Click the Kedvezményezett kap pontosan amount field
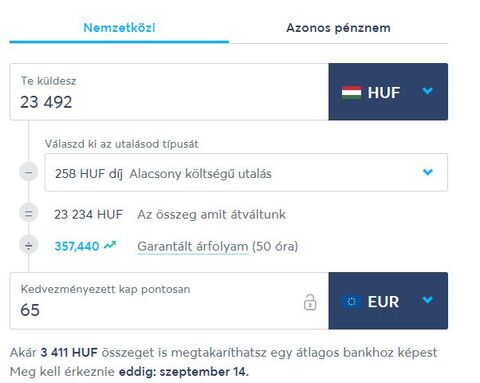 [169, 301]
